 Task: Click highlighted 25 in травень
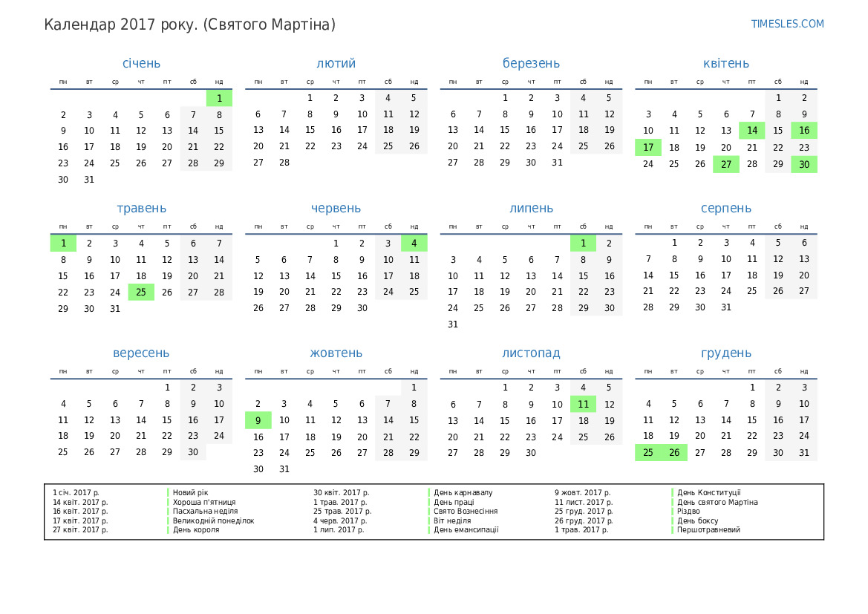[141, 293]
